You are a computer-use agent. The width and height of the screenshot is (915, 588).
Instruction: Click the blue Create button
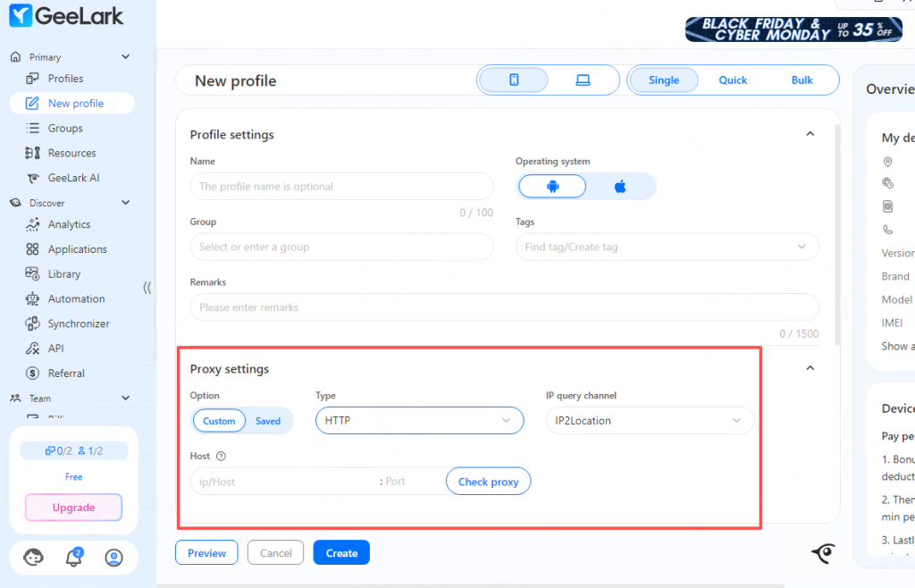click(341, 553)
